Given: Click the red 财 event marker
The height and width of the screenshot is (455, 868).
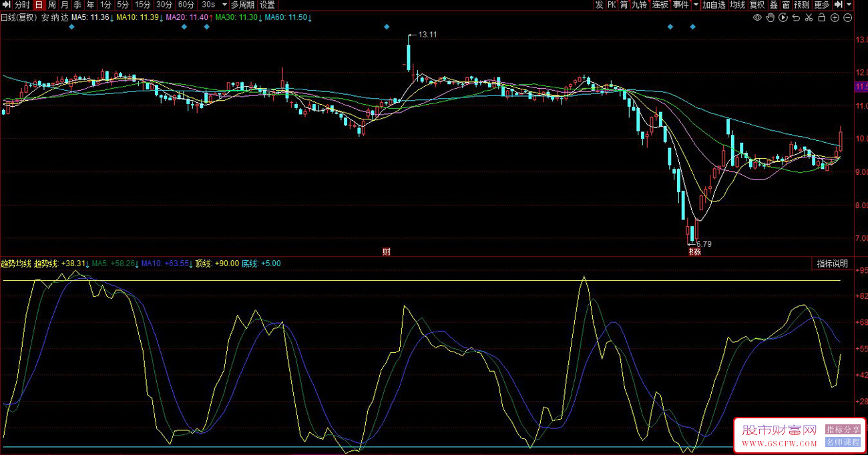Looking at the screenshot, I should [386, 252].
